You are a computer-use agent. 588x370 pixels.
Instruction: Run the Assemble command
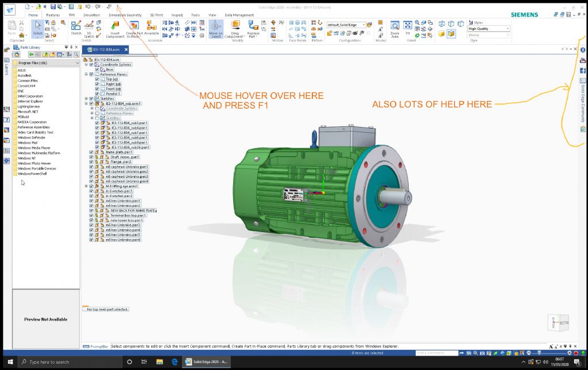pos(152,28)
